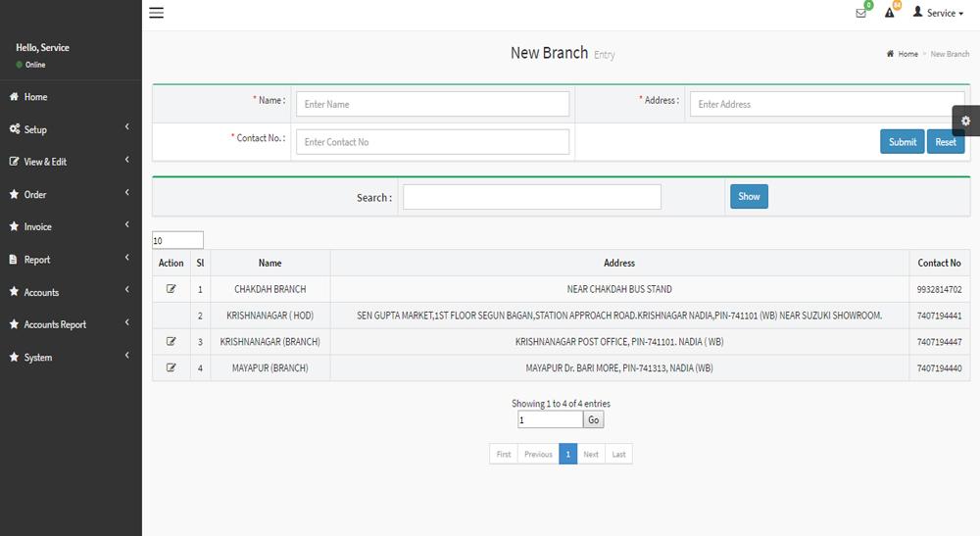980x536 pixels.
Task: Click the Accounts Report star icon
Action: [x=14, y=324]
